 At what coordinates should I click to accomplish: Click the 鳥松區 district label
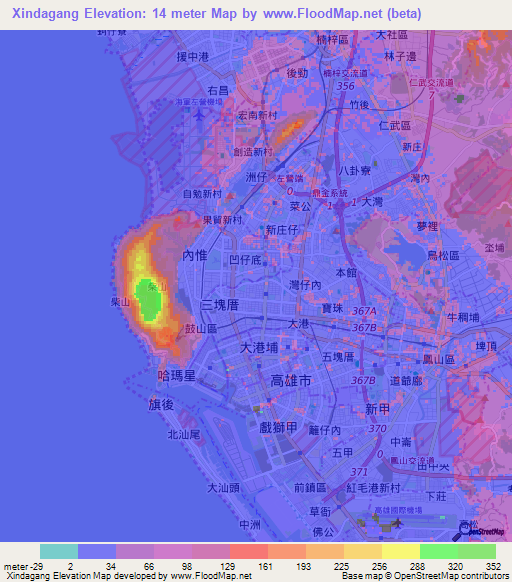coord(443,255)
